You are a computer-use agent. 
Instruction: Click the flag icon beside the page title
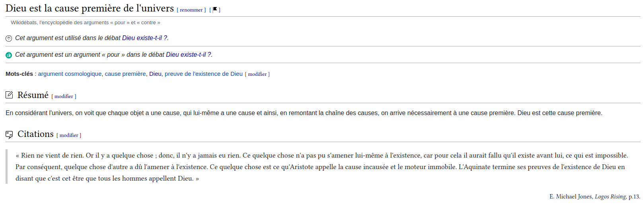(x=215, y=10)
